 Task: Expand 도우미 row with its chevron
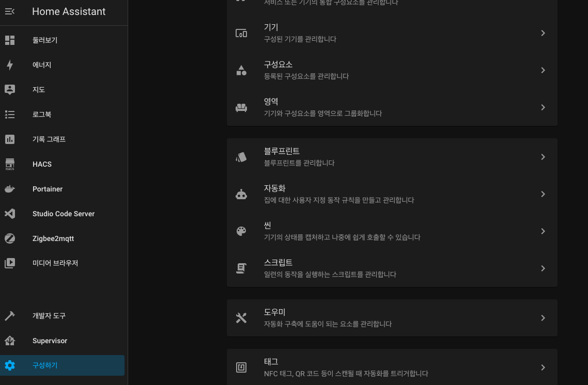[x=543, y=318]
